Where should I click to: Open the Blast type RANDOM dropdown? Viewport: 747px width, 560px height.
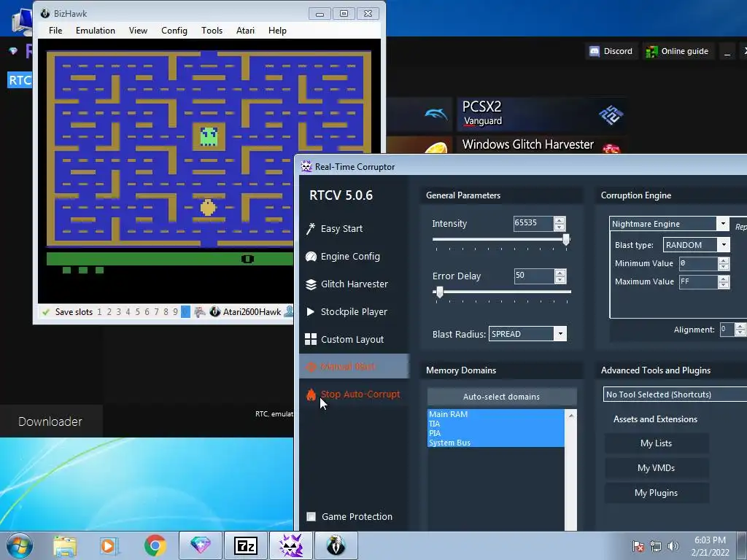coord(724,245)
